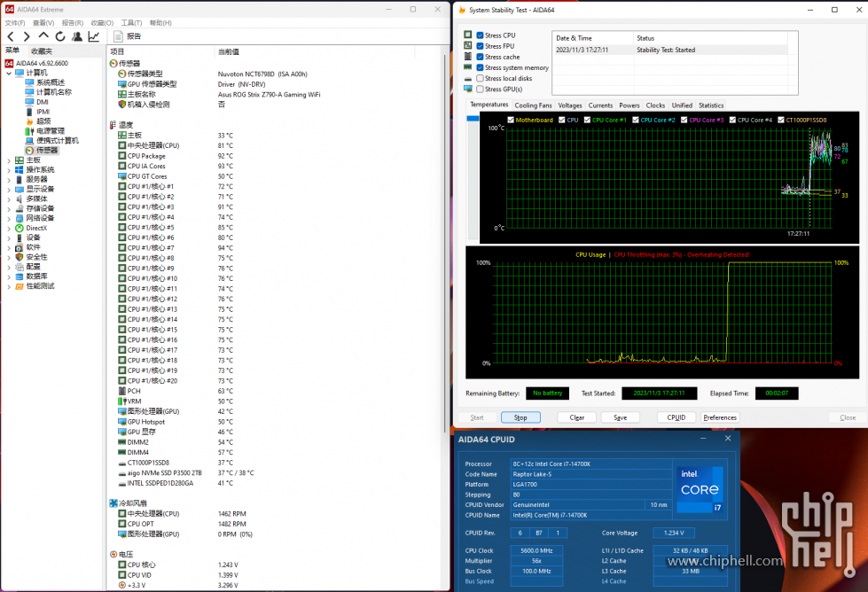This screenshot has height=592, width=868.
Task: Click the AIDA64 v6.92.6600 root tree item
Action: [42, 63]
